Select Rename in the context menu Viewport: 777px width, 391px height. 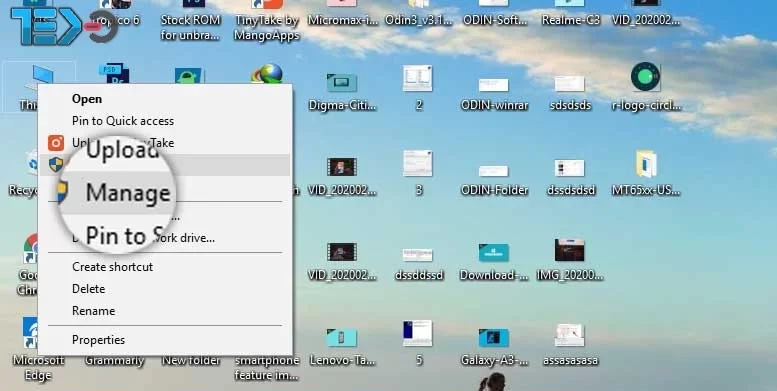(x=93, y=311)
